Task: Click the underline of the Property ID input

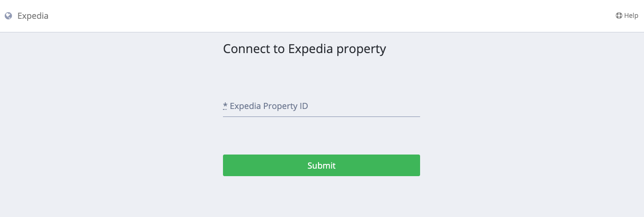Action: tap(321, 116)
